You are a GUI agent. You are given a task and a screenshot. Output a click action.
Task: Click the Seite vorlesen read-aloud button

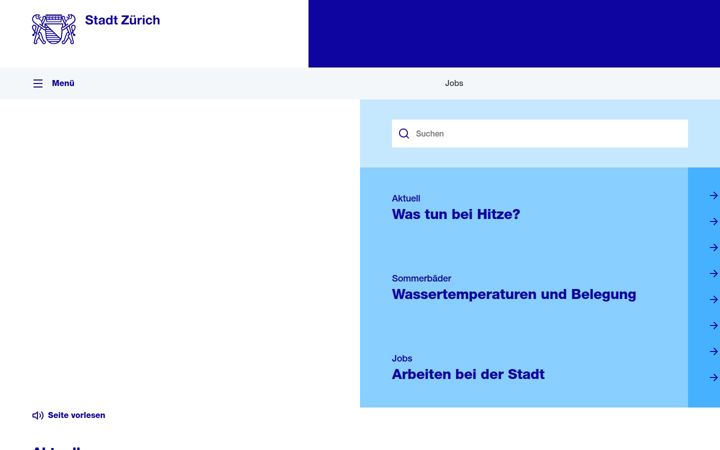click(x=69, y=415)
